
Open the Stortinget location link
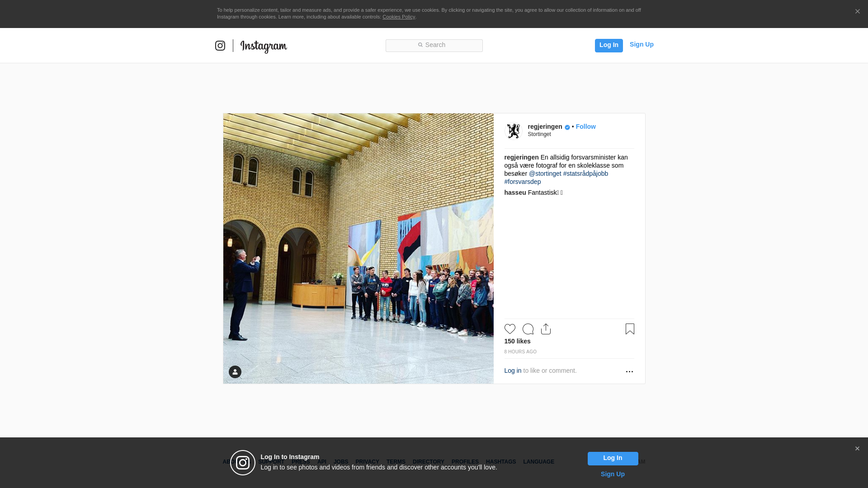point(539,134)
